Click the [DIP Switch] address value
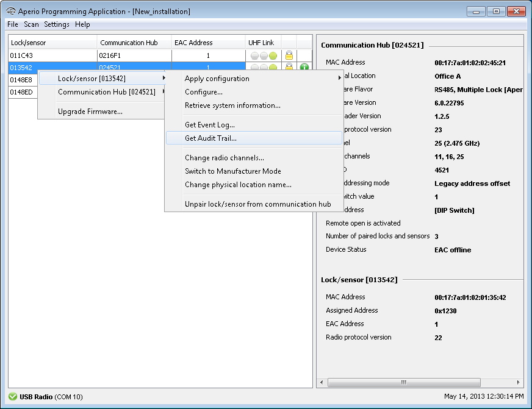This screenshot has height=409, width=532. 455,210
